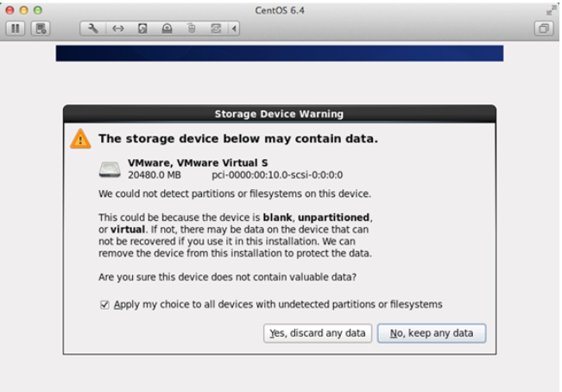Click the USB mouse device icon
562x392 pixels.
click(192, 28)
